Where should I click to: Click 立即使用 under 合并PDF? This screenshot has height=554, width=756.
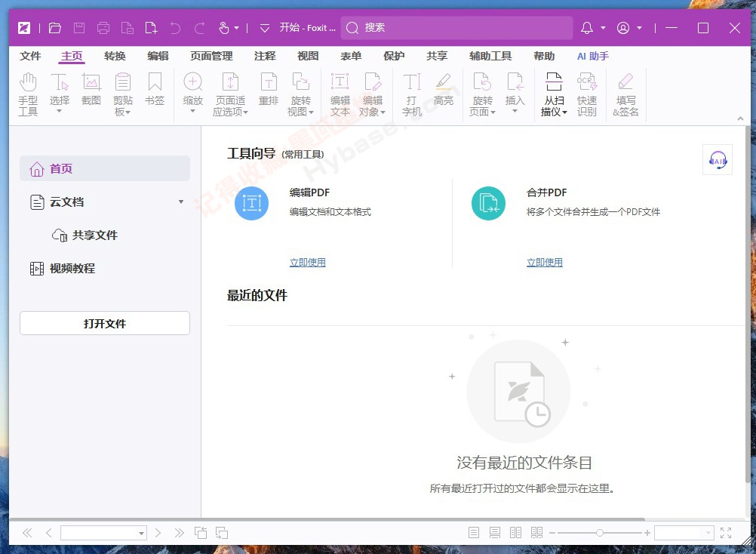click(x=545, y=263)
